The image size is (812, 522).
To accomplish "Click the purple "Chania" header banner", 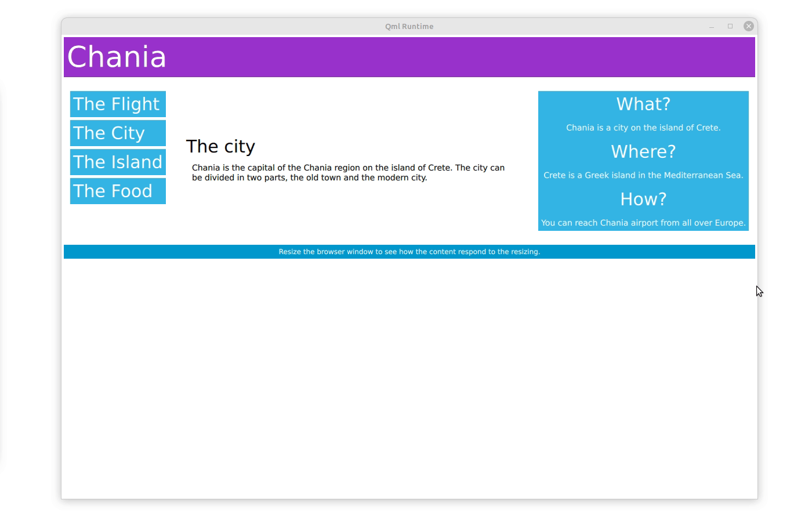I will (x=406, y=56).
